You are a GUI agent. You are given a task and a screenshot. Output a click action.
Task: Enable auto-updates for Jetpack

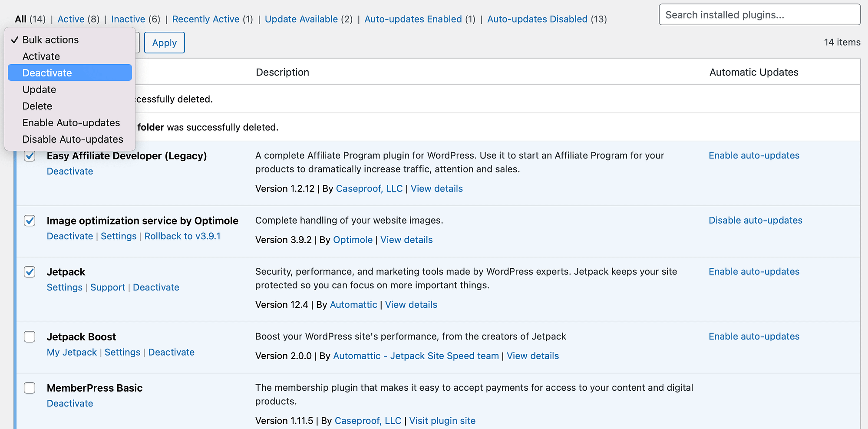click(x=754, y=271)
